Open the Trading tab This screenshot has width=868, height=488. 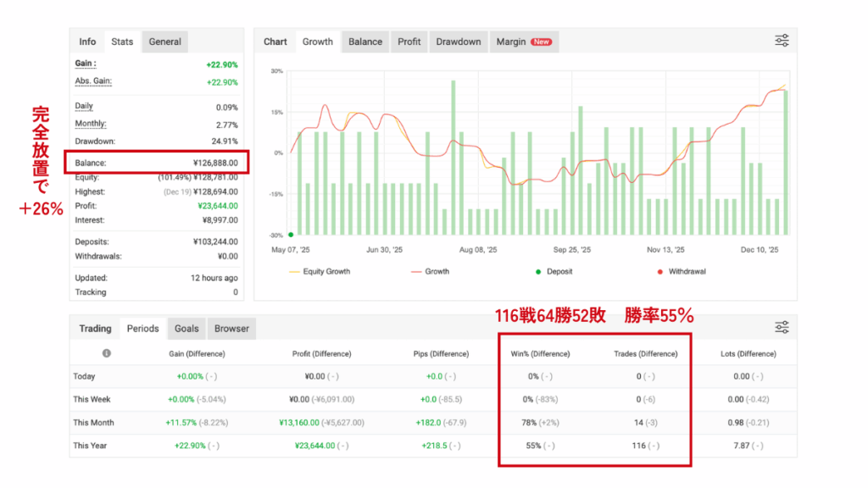pyautogui.click(x=95, y=329)
